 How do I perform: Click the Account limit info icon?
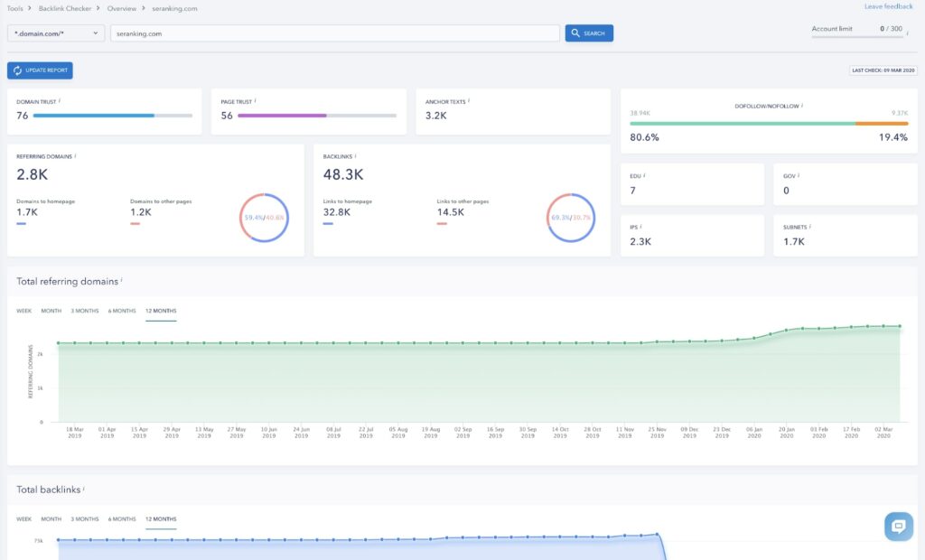pos(908,33)
